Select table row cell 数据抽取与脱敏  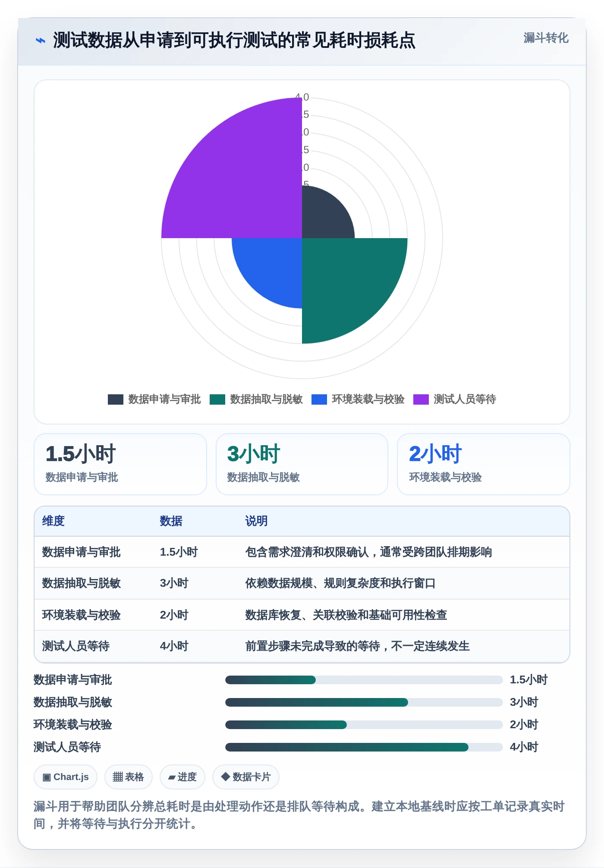click(82, 583)
